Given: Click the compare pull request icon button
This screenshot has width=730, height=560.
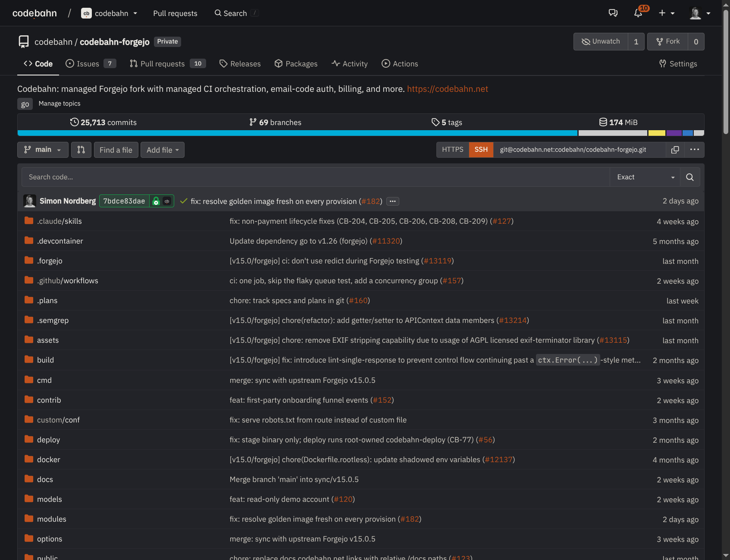Looking at the screenshot, I should click(81, 150).
